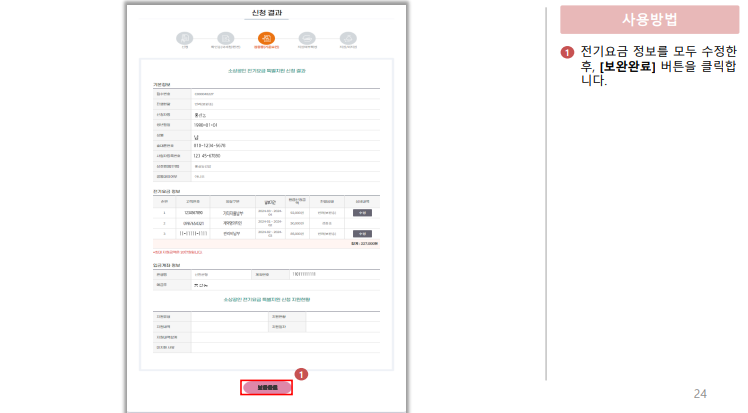Click the last gray step icon

[348, 38]
